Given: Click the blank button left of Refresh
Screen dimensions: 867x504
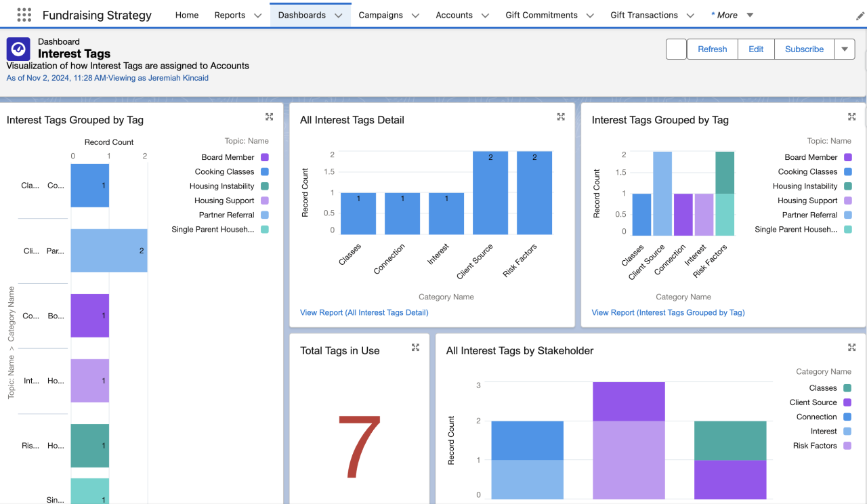Looking at the screenshot, I should pos(677,49).
